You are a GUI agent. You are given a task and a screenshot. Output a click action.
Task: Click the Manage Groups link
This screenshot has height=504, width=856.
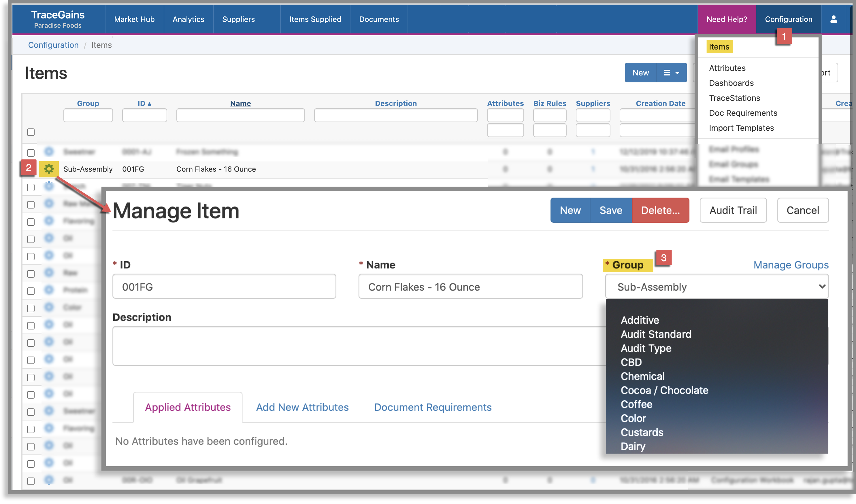pos(790,265)
